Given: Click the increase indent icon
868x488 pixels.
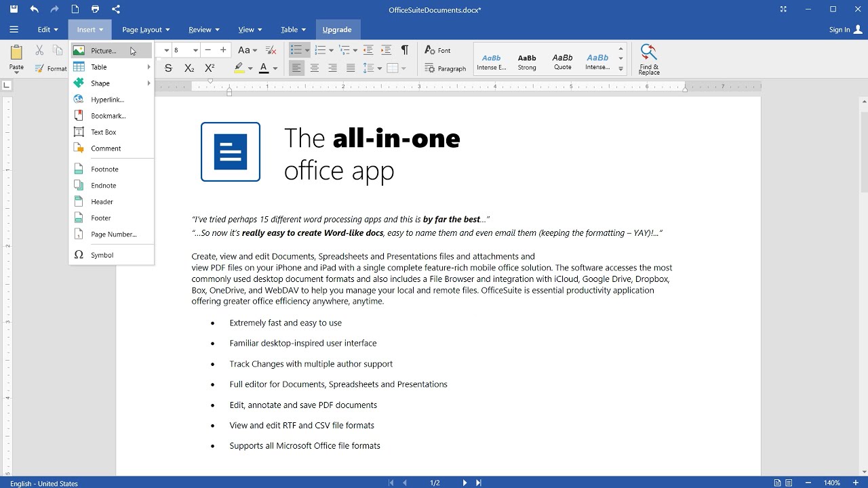Looking at the screenshot, I should point(386,50).
